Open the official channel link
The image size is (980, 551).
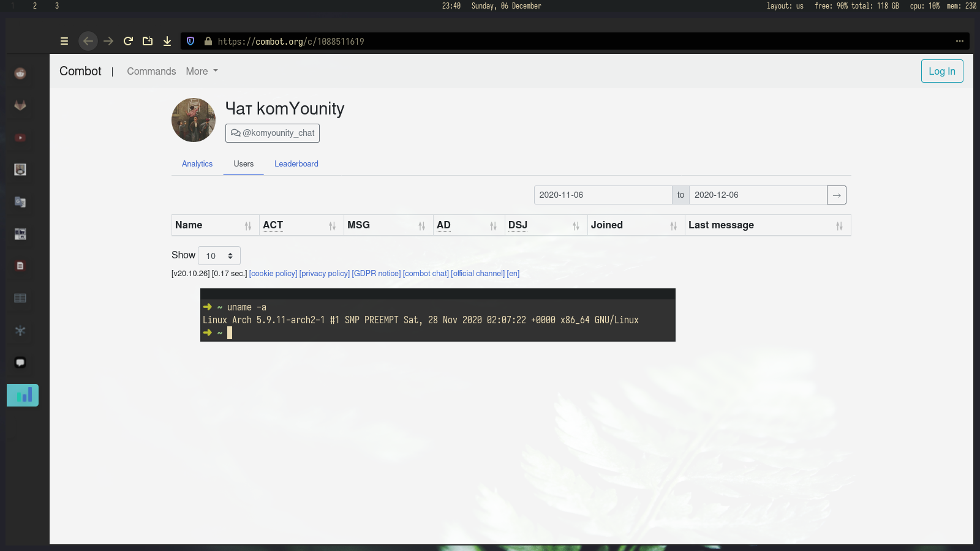(x=478, y=274)
